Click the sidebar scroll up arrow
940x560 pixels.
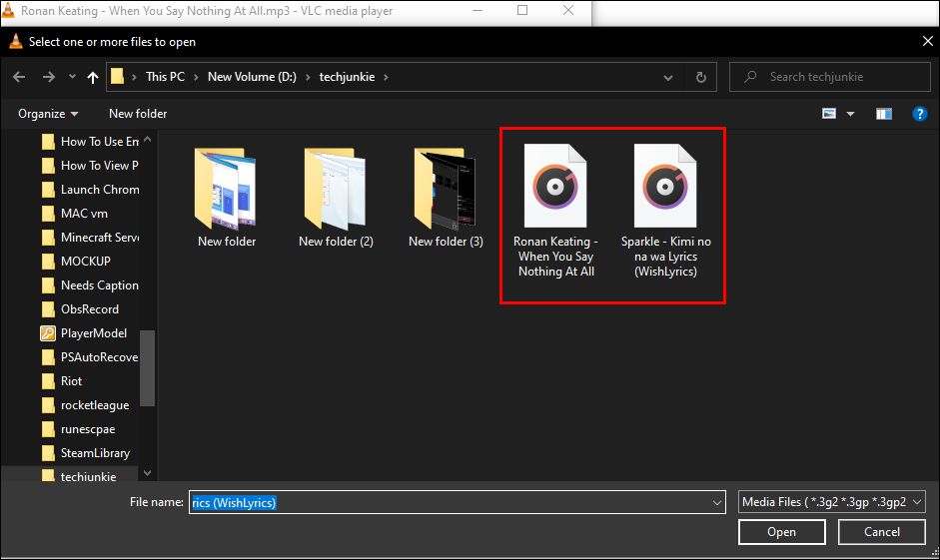click(x=148, y=140)
